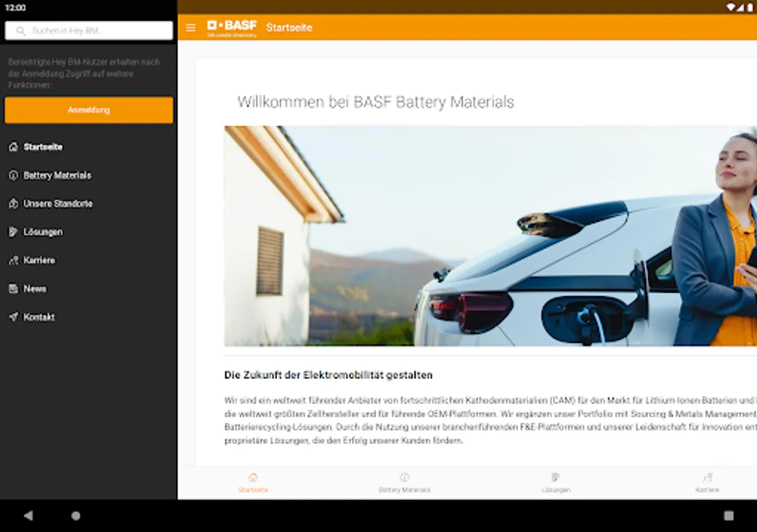Click the Lösungen icon in sidebar

(x=13, y=232)
